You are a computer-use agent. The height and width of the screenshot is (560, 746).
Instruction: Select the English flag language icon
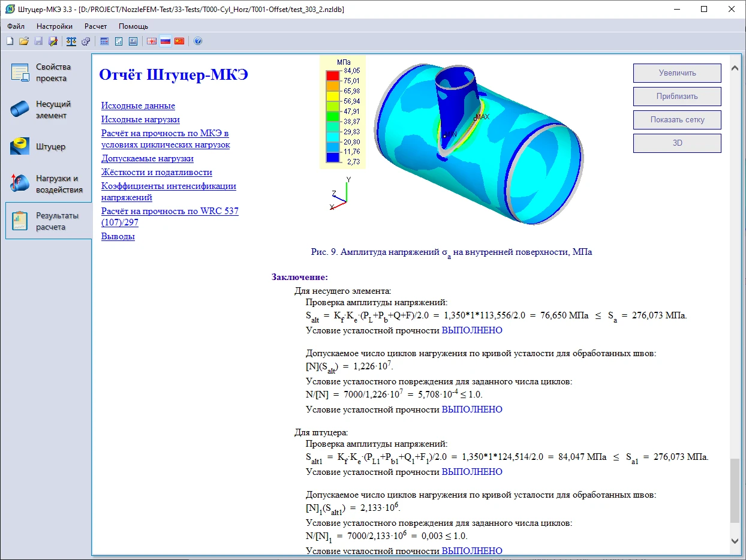point(152,41)
